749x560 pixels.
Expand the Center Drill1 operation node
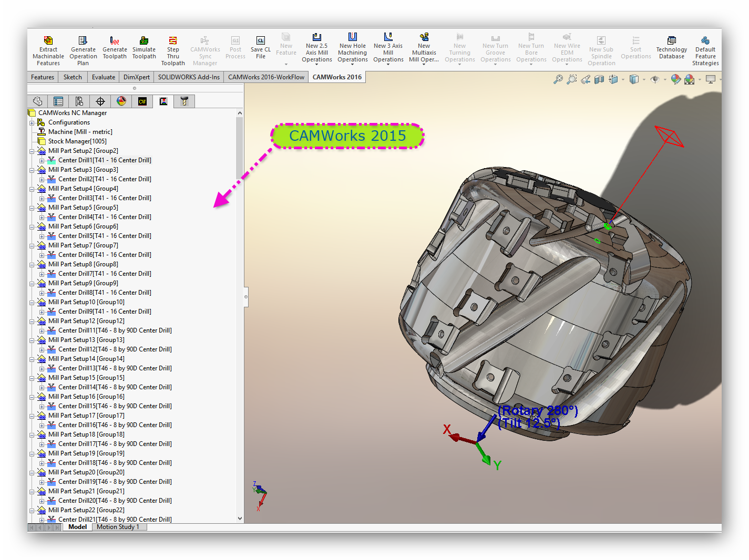[42, 160]
